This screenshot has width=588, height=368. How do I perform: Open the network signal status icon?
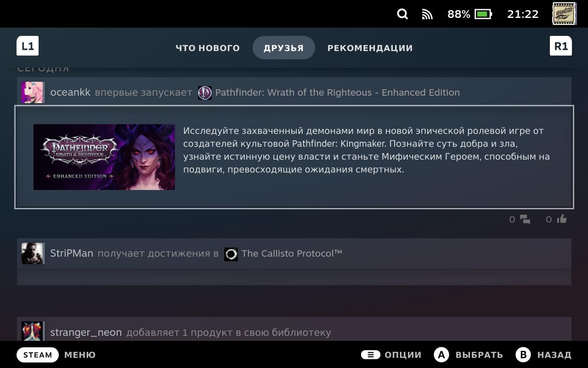(427, 14)
